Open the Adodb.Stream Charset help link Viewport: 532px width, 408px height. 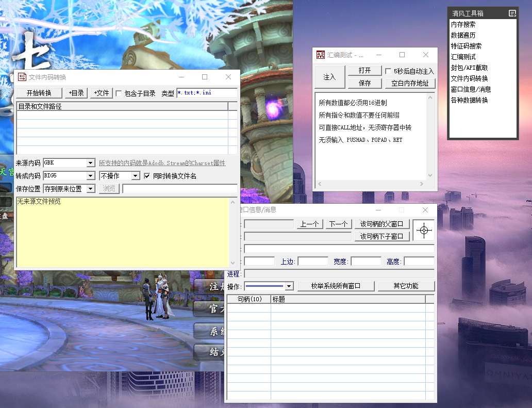[162, 163]
